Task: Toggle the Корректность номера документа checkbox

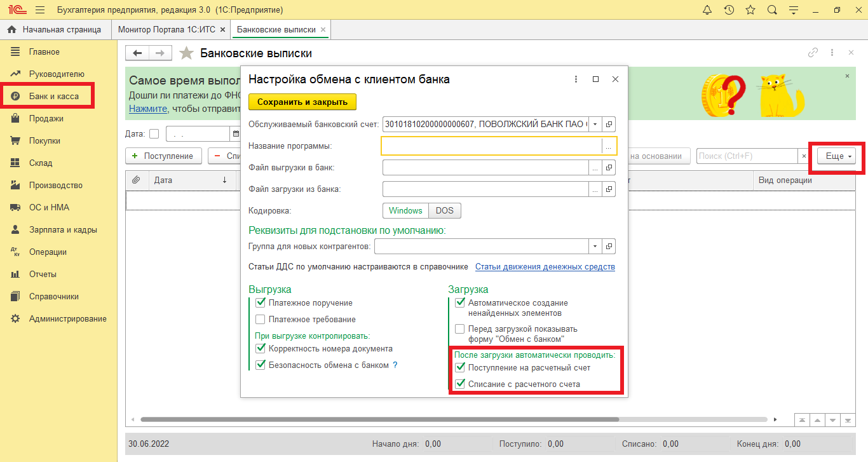Action: click(x=261, y=349)
